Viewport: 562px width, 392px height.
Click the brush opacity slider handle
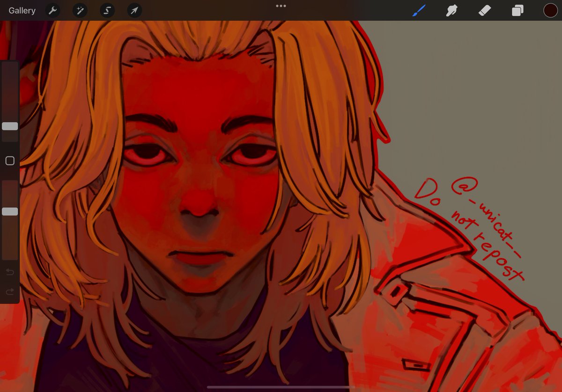(10, 211)
